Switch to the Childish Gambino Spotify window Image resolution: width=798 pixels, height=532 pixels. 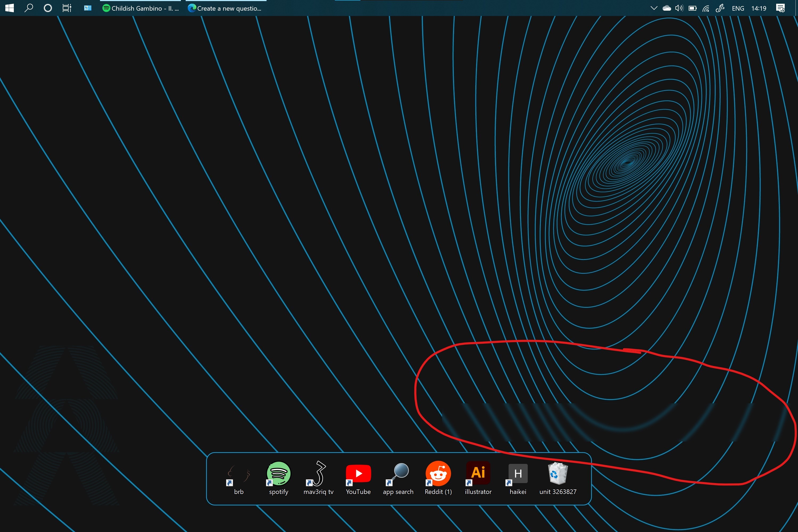point(140,8)
